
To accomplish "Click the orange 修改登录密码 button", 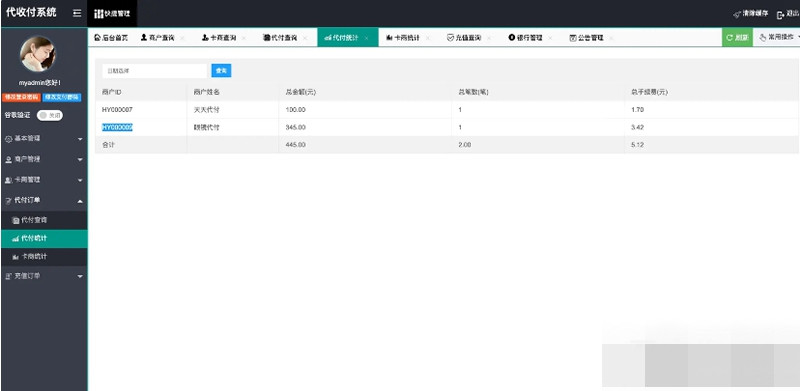I will (x=21, y=97).
